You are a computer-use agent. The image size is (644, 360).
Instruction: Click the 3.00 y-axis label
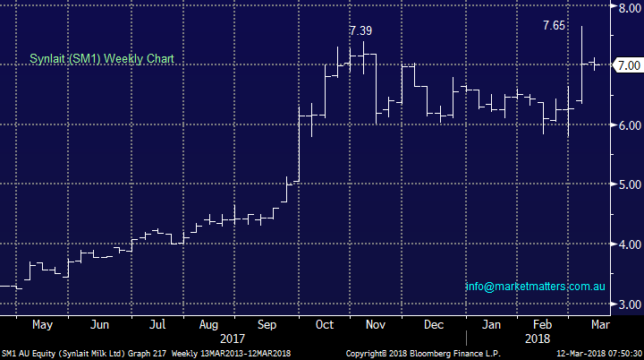coord(630,304)
